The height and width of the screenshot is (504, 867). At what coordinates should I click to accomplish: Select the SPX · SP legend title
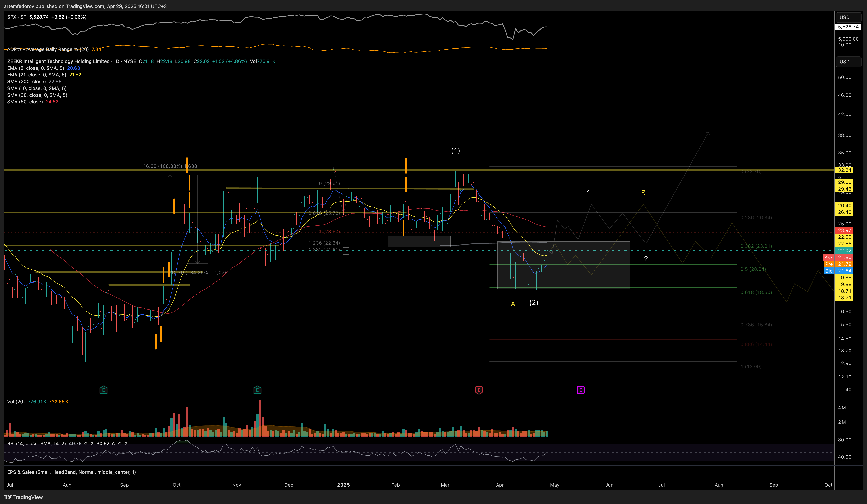[17, 17]
